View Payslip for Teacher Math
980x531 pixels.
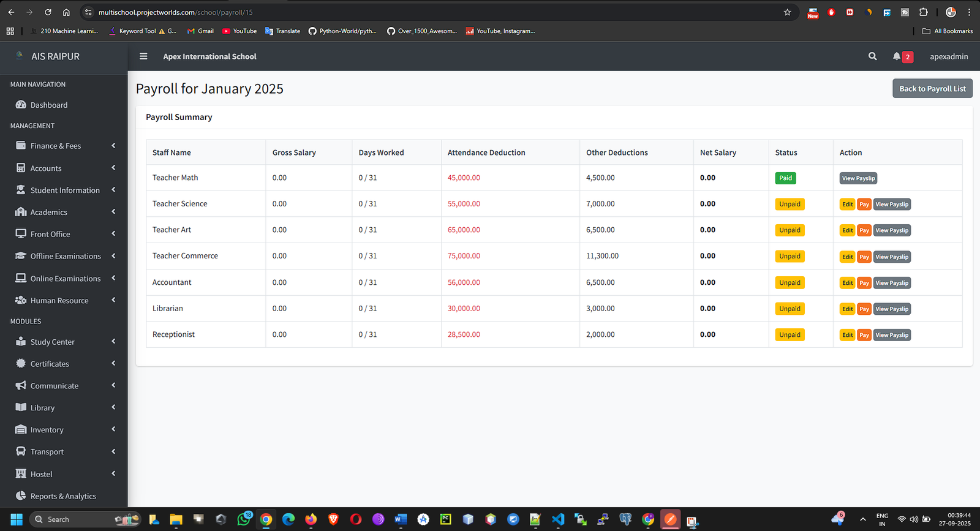click(x=858, y=178)
